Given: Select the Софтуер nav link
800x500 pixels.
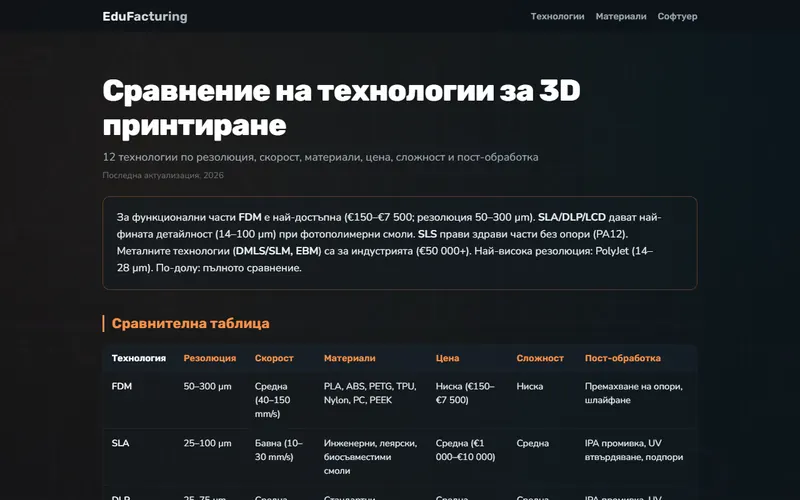Looking at the screenshot, I should pyautogui.click(x=677, y=16).
